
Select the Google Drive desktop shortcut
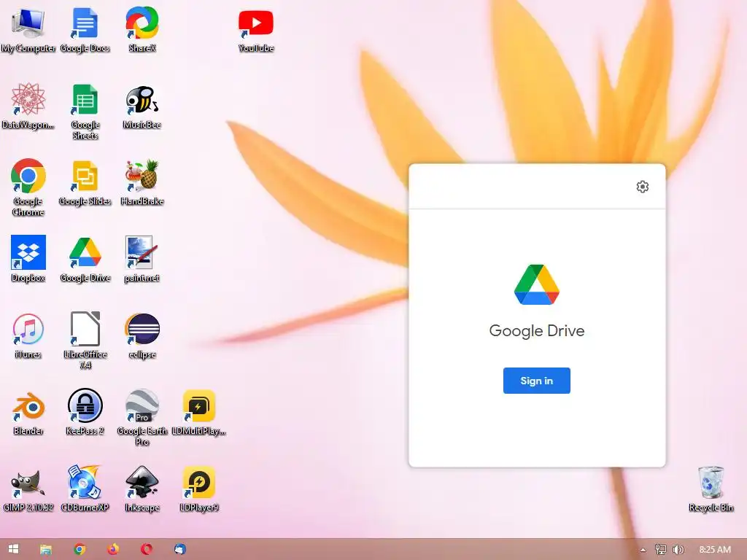tap(85, 260)
